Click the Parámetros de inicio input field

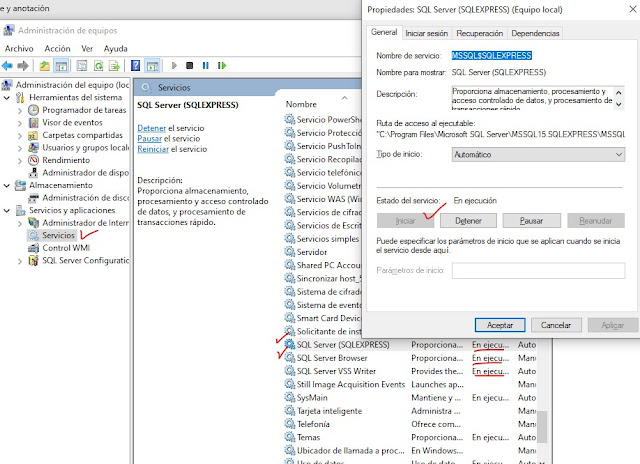click(538, 270)
